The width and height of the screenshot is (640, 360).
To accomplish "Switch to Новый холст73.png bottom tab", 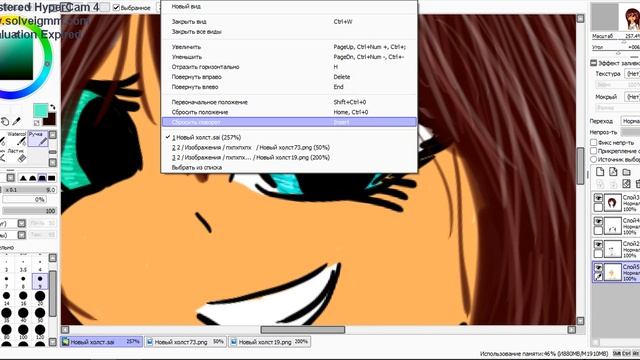I will (x=186, y=342).
